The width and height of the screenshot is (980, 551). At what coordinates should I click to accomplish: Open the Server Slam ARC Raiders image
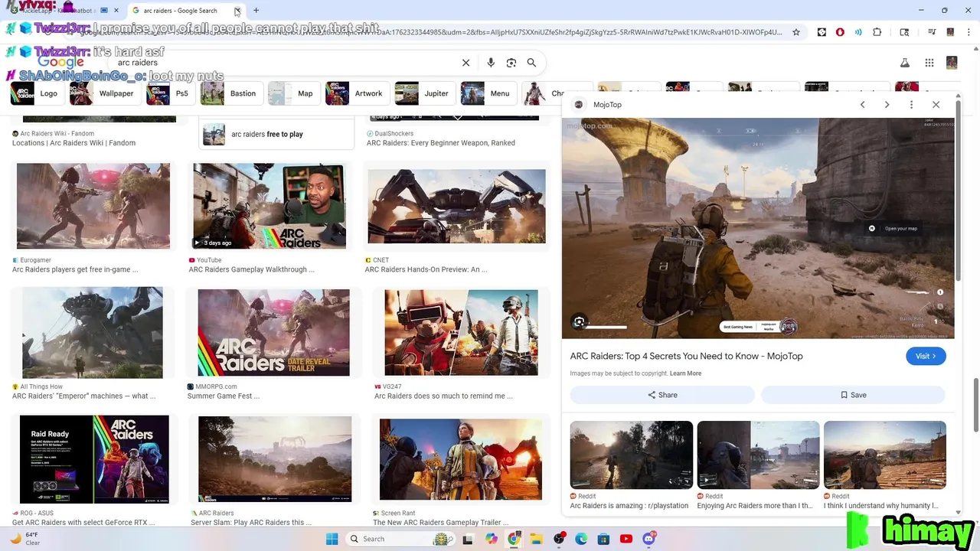pos(275,459)
